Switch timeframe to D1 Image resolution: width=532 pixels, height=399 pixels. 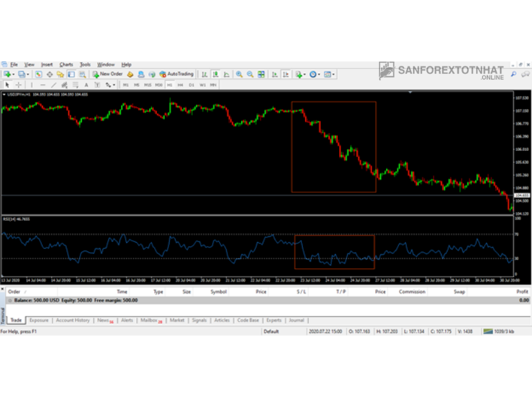(x=192, y=85)
